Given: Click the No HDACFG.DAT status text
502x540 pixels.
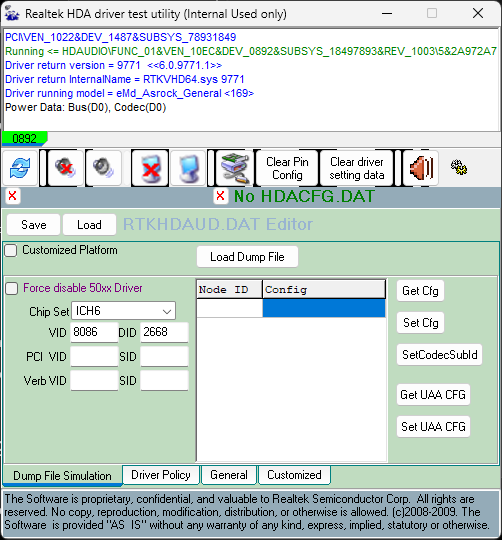Looking at the screenshot, I should [x=304, y=196].
